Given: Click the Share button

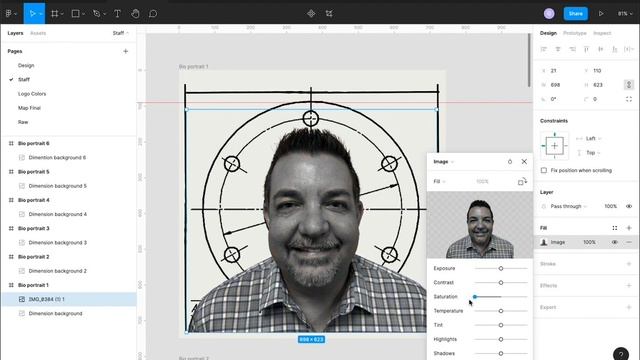Looking at the screenshot, I should (576, 13).
